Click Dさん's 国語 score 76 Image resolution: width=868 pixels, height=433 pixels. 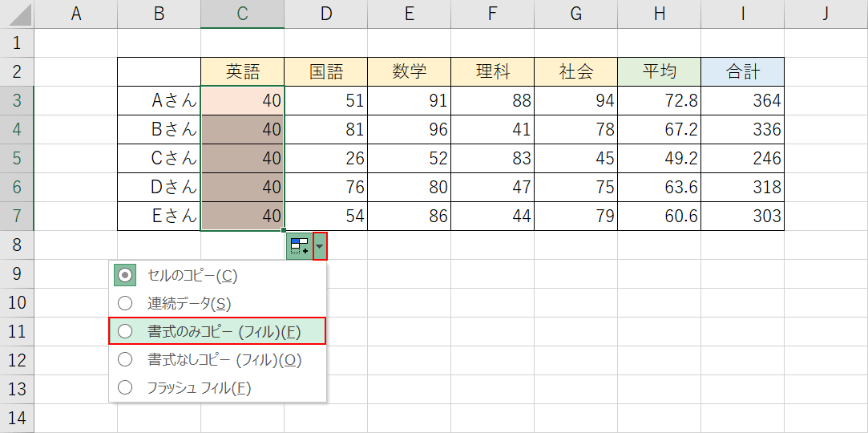(x=326, y=187)
